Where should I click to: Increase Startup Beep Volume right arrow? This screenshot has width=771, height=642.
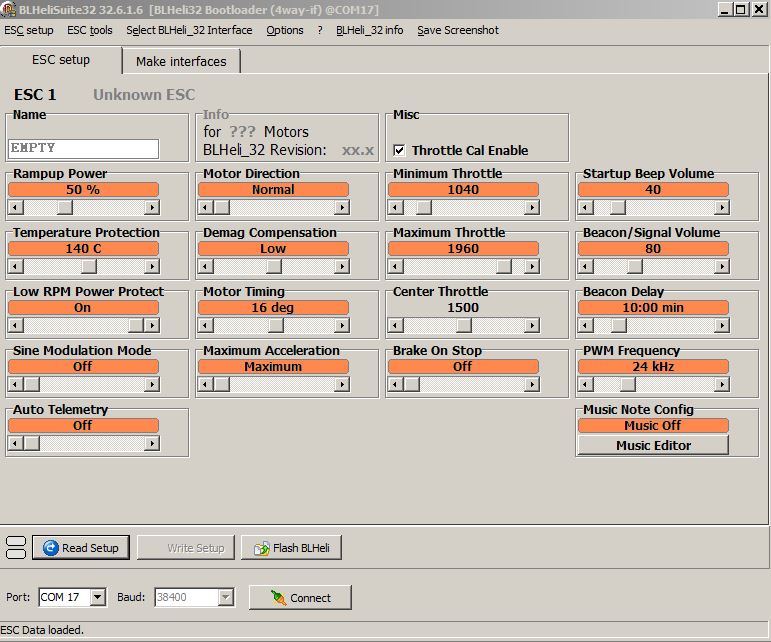pyautogui.click(x=721, y=207)
